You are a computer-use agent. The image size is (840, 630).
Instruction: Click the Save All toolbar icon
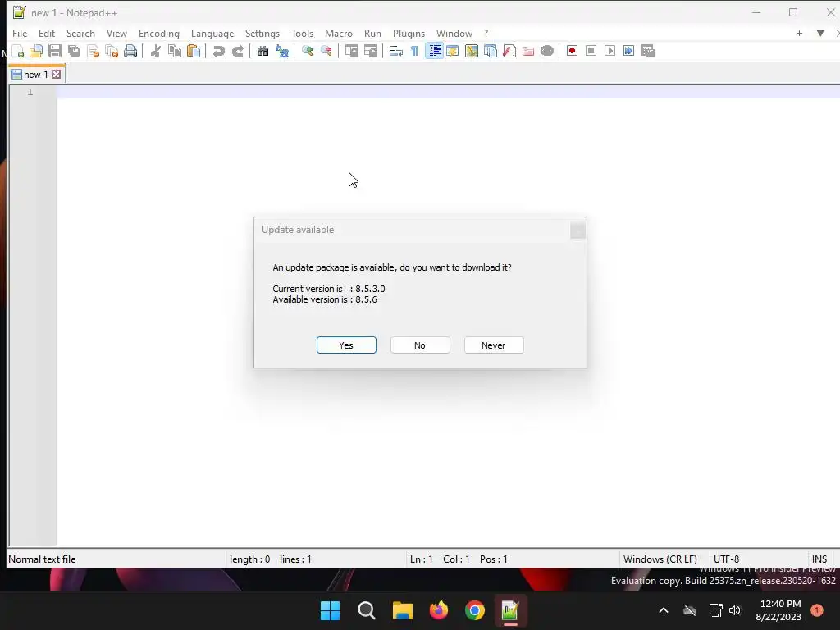(74, 51)
